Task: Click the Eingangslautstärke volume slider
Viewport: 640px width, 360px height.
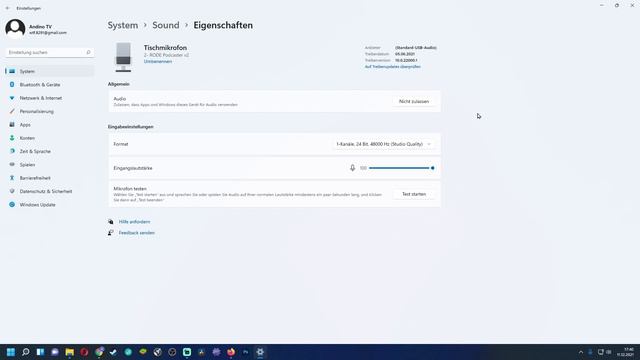Action: pos(401,168)
